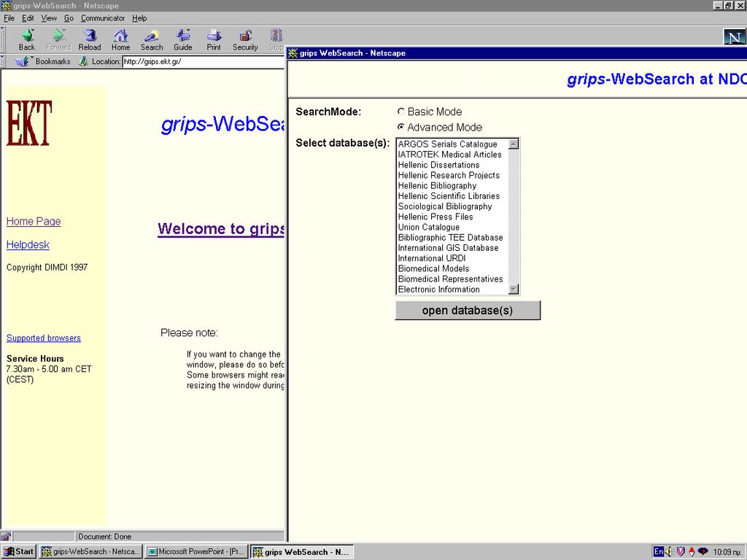
Task: Follow the Home Page link
Action: [x=34, y=222]
